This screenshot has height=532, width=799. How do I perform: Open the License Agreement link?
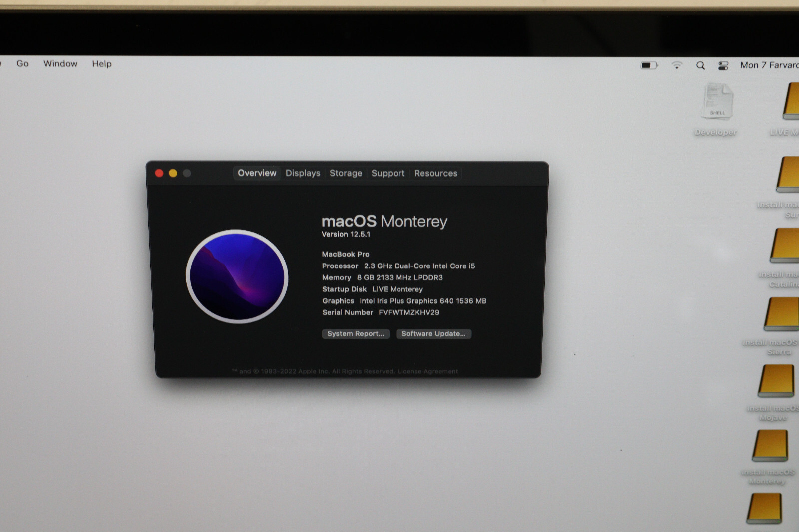pos(427,371)
